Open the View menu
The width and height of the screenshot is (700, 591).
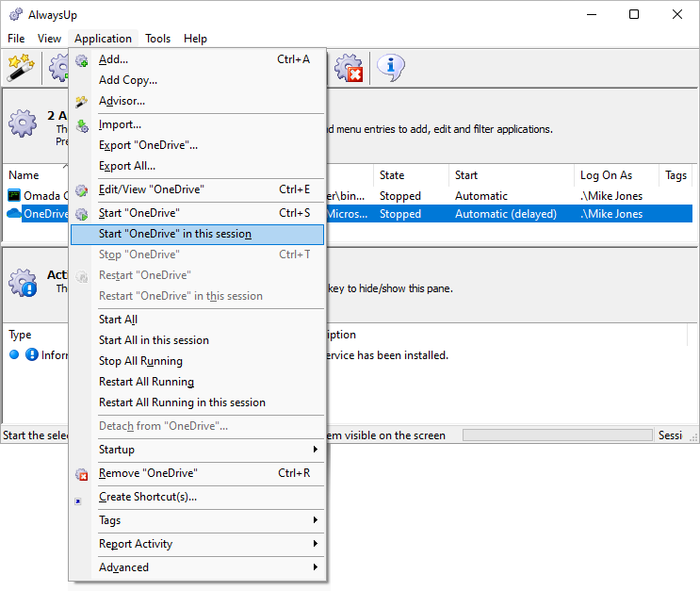49,39
